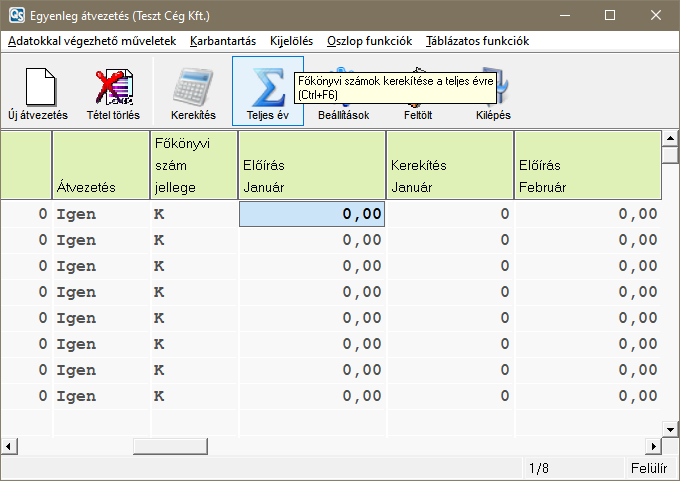Open the Kerekítés calculator tool
The width and height of the screenshot is (680, 481).
tap(193, 90)
